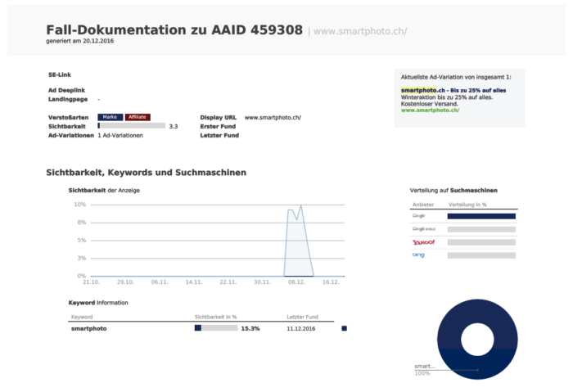Open the smartphoto.ch ad headline link
This screenshot has height=392, width=573.
pyautogui.click(x=453, y=90)
